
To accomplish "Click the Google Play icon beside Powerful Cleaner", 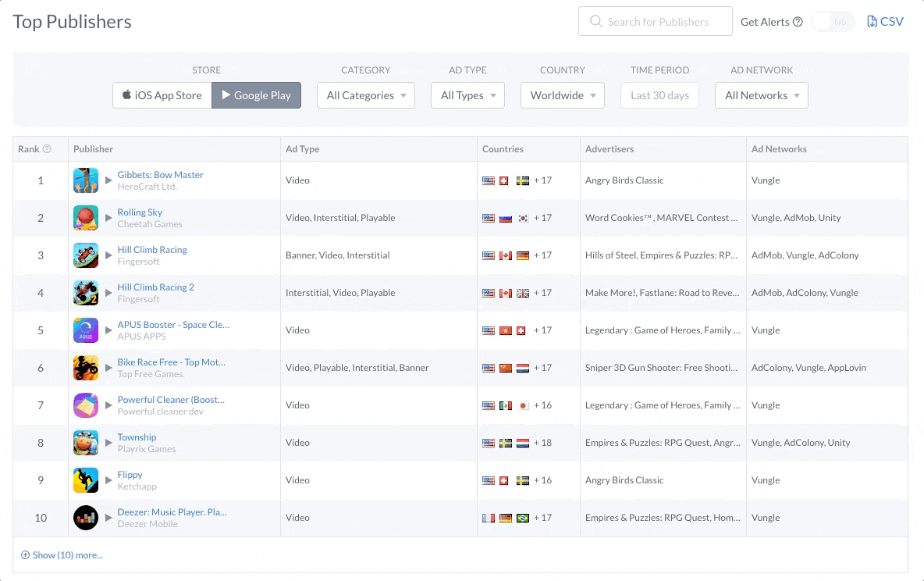I will [108, 405].
